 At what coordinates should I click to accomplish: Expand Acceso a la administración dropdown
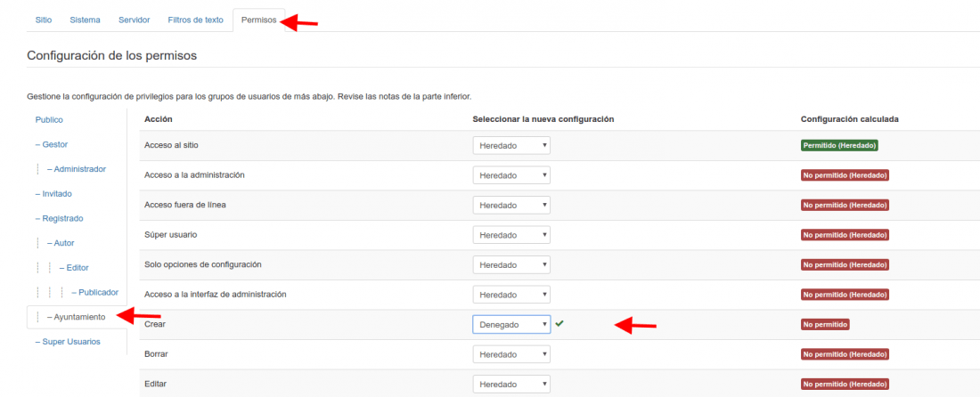pos(511,175)
